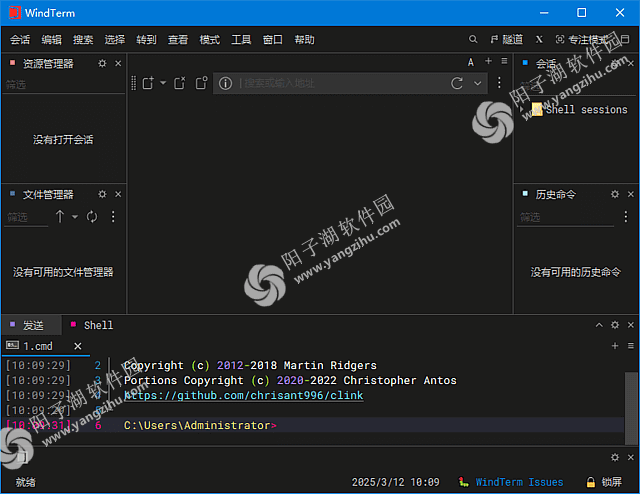
Task: Open the 模式 menu
Action: (209, 40)
